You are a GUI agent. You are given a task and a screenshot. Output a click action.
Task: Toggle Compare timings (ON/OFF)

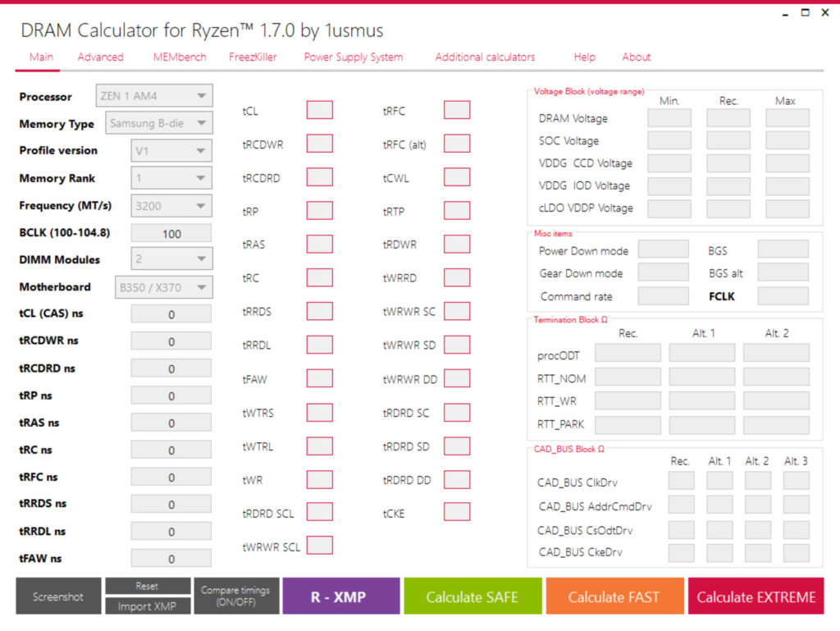(x=236, y=597)
